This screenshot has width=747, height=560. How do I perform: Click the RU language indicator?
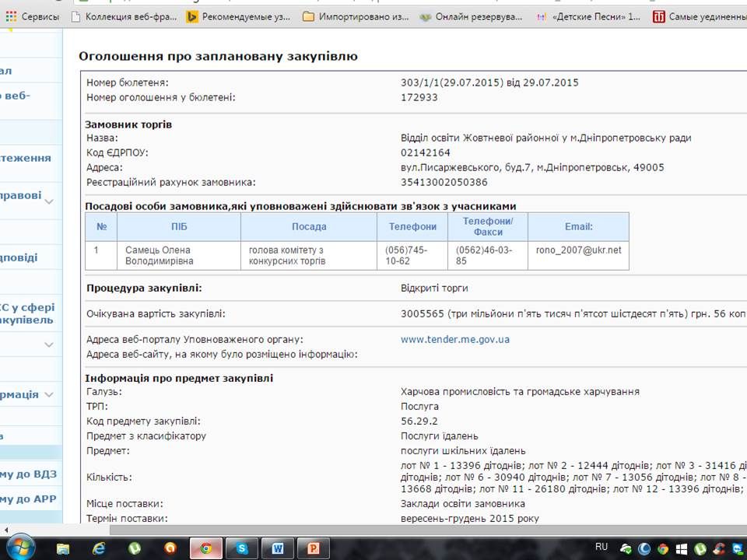click(x=601, y=546)
